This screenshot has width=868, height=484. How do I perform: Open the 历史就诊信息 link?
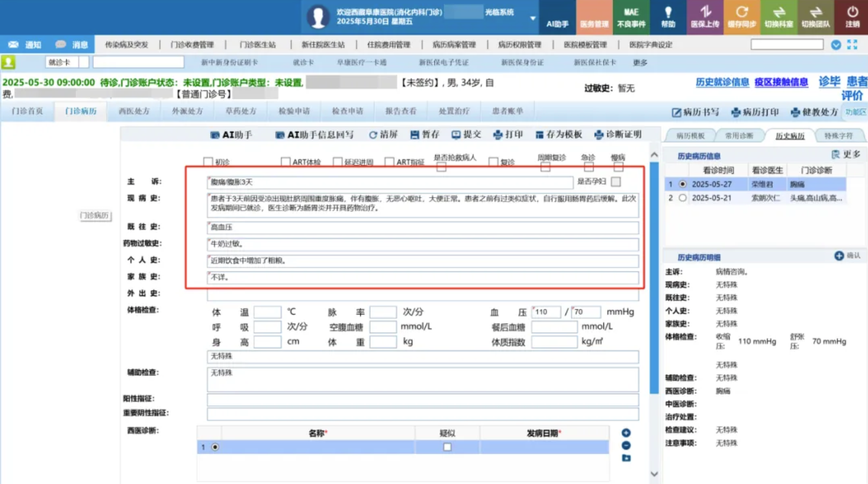click(x=722, y=82)
